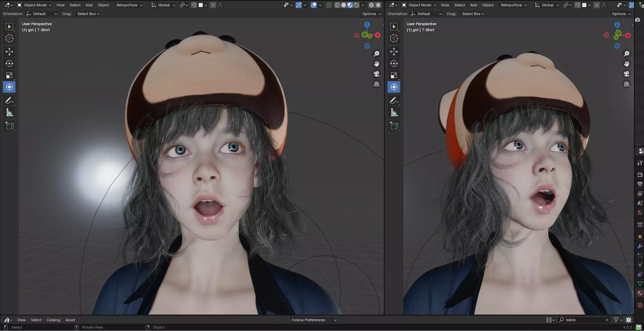Image resolution: width=644 pixels, height=331 pixels.
Task: Select the Measure tool in right viewport
Action: 394,112
